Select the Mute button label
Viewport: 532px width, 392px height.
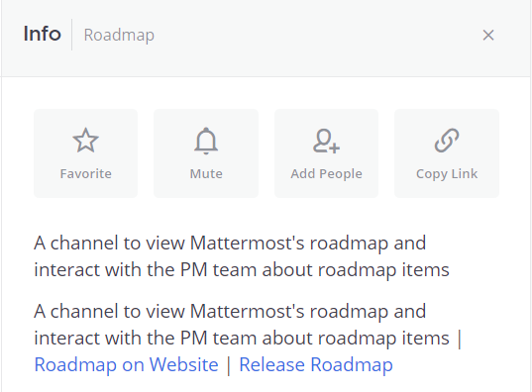pos(206,173)
